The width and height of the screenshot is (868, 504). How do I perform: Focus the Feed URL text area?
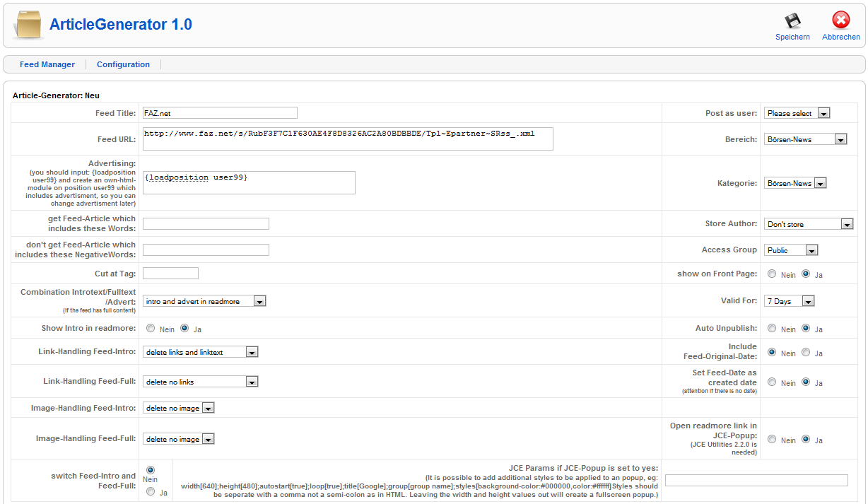pos(348,139)
